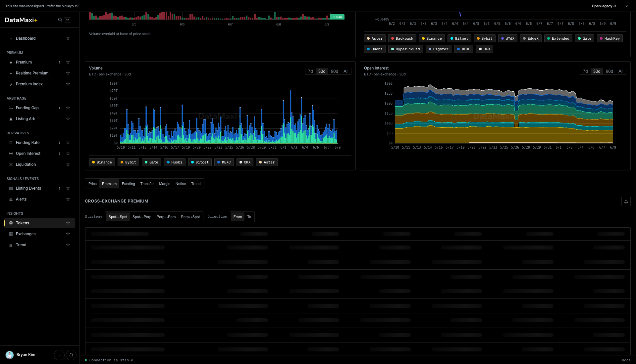
Task: Toggle Bybit series in Volume chart
Action: point(128,162)
